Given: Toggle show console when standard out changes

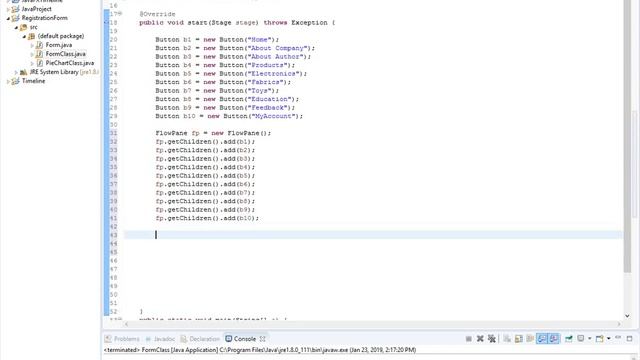Looking at the screenshot, I should (542, 338).
